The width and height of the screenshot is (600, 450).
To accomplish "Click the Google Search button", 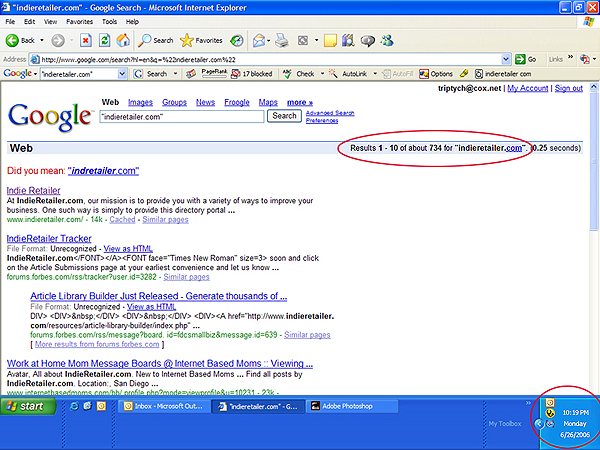I will click(285, 116).
